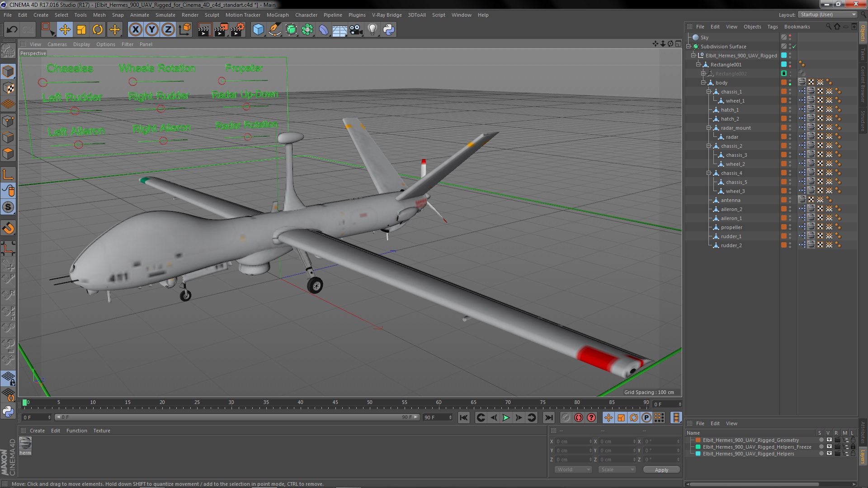Viewport: 868px width, 488px height.
Task: Switch to Points mode
Action: [x=8, y=121]
